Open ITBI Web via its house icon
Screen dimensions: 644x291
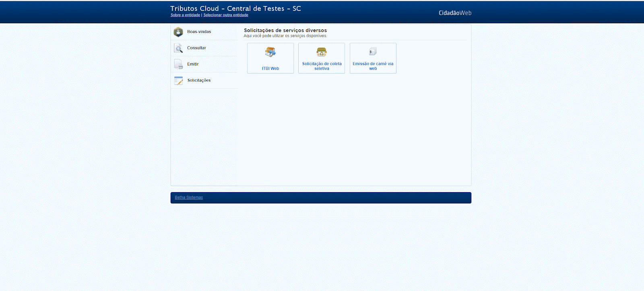pyautogui.click(x=270, y=52)
